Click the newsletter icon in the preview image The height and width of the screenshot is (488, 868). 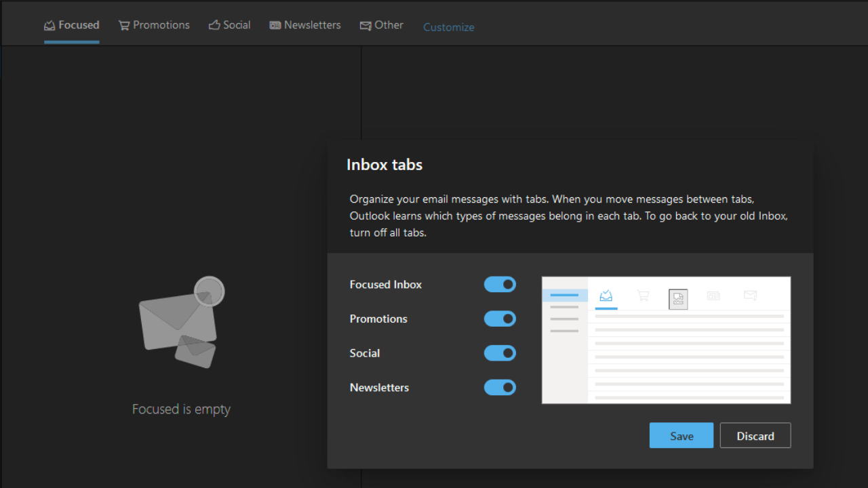(x=713, y=296)
